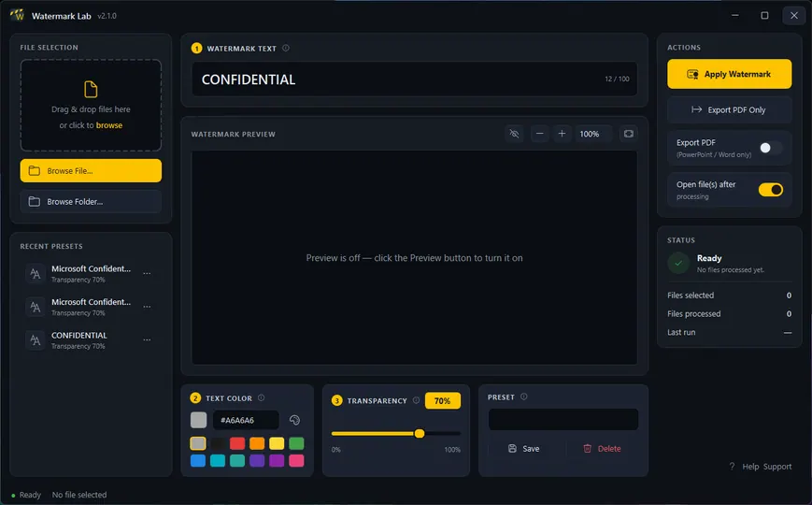Click the 70% transparency value box
This screenshot has width=812, height=505.
tap(443, 401)
